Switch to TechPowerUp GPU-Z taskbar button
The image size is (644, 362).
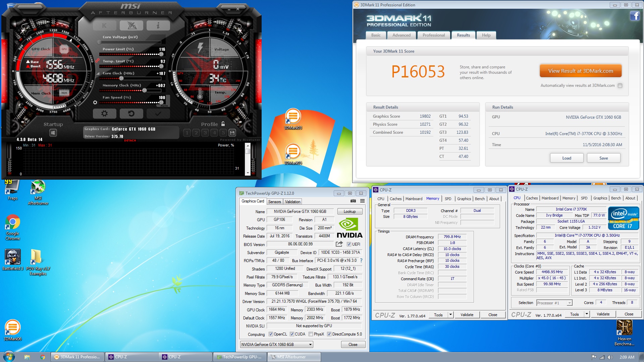pyautogui.click(x=239, y=357)
